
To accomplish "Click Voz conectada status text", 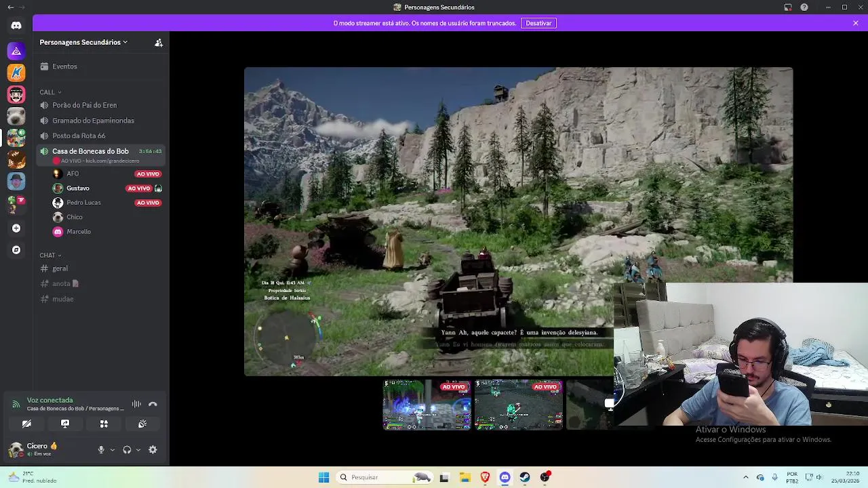I will pos(50,401).
